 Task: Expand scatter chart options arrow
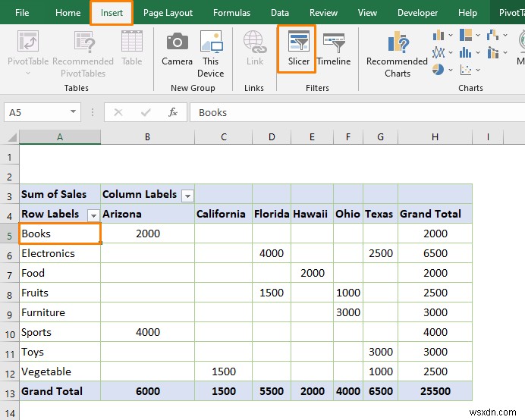478,70
